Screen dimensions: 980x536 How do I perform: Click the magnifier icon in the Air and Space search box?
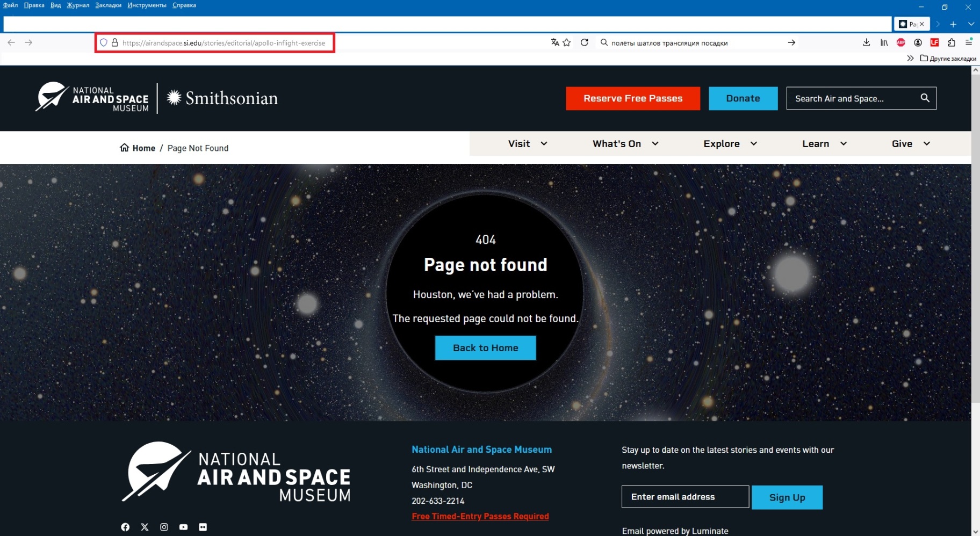(925, 98)
